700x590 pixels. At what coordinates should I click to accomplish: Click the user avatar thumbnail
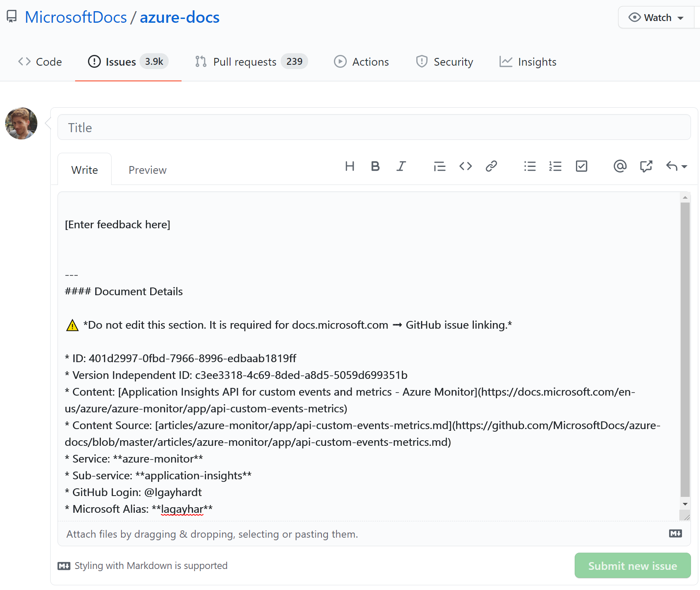pos(21,124)
